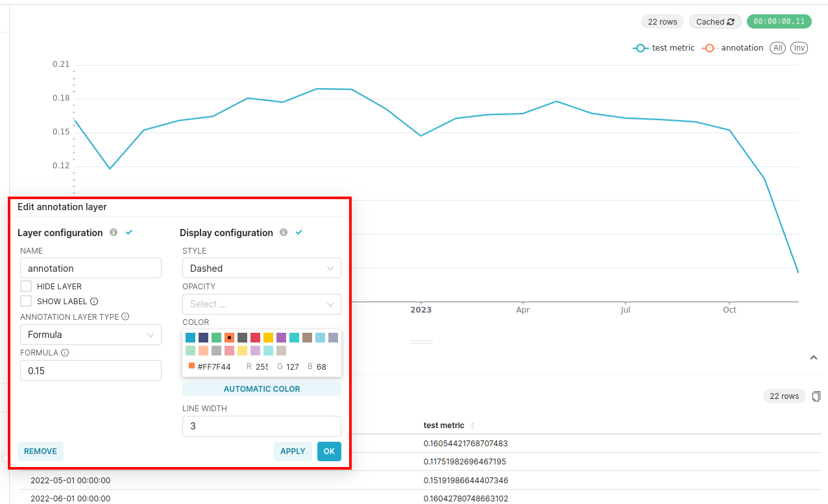Image resolution: width=828 pixels, height=504 pixels.
Task: Apply the annotation layer changes
Action: click(293, 451)
